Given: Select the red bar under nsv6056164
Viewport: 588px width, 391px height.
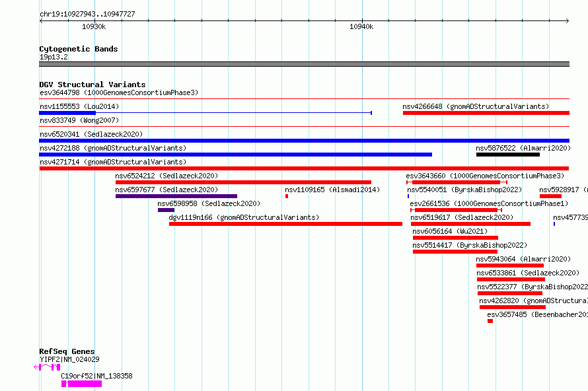Looking at the screenshot, I should tap(455, 238).
